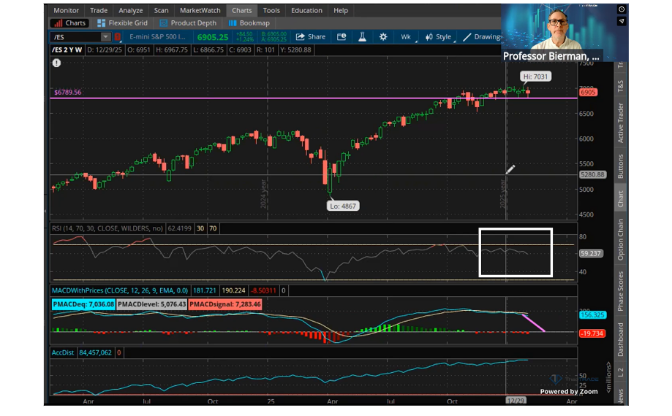
Task: Click the RSI study title label
Action: pyautogui.click(x=107, y=228)
